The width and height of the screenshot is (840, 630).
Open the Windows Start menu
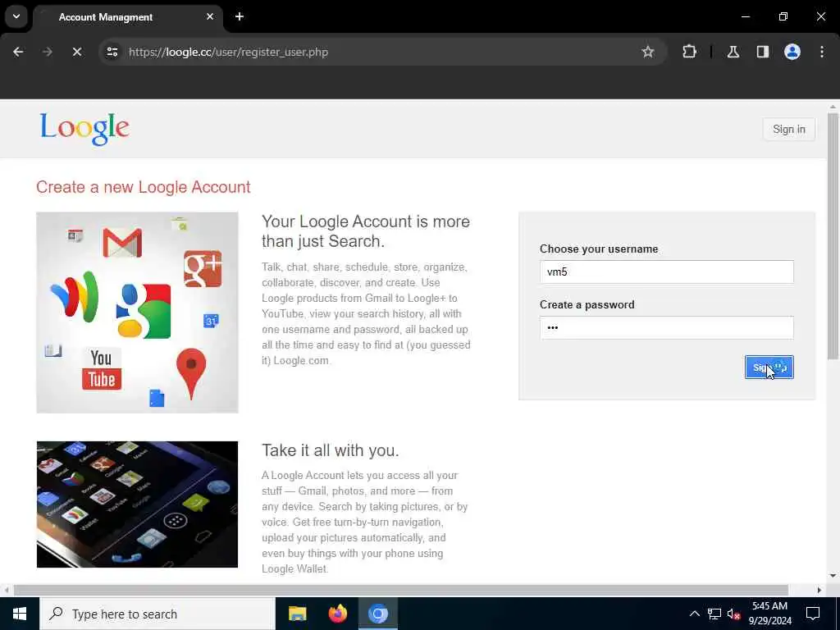tap(20, 614)
